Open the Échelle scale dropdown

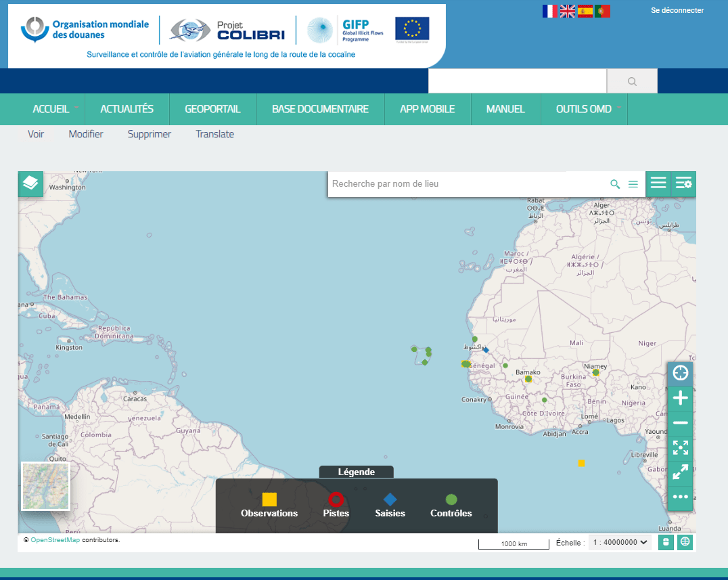click(620, 542)
